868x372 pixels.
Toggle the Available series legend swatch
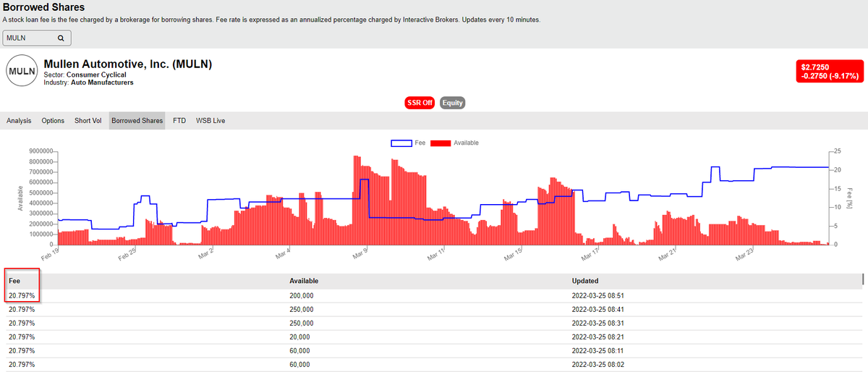coord(441,143)
